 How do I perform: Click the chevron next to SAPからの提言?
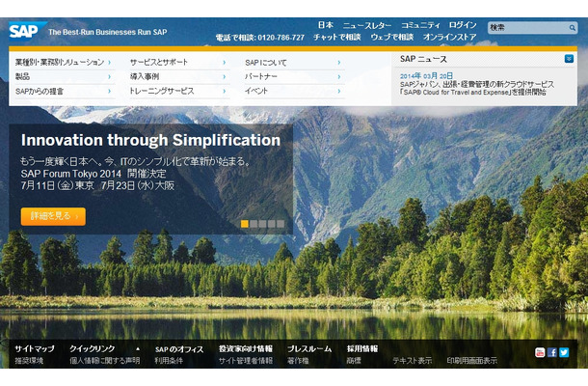click(109, 91)
